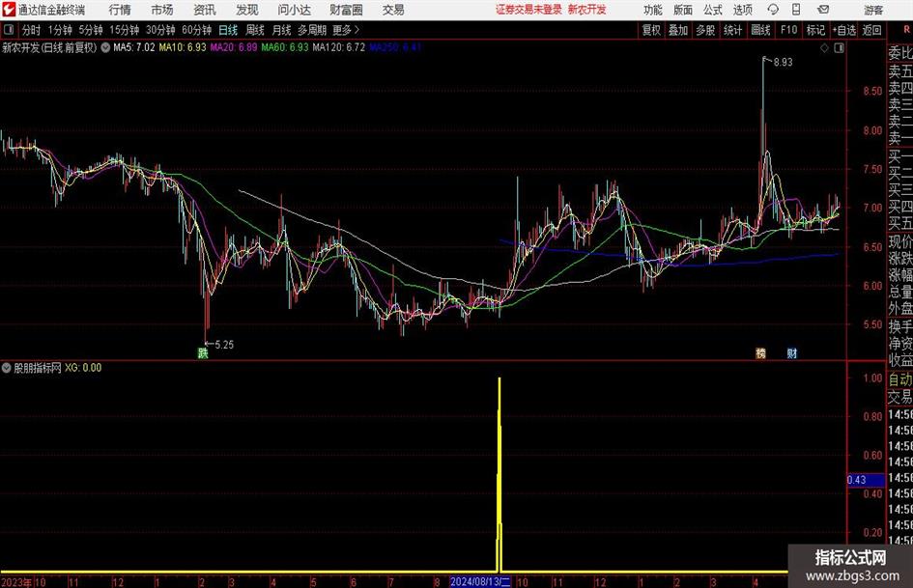Click the MA10: 6.93 label

click(x=183, y=47)
